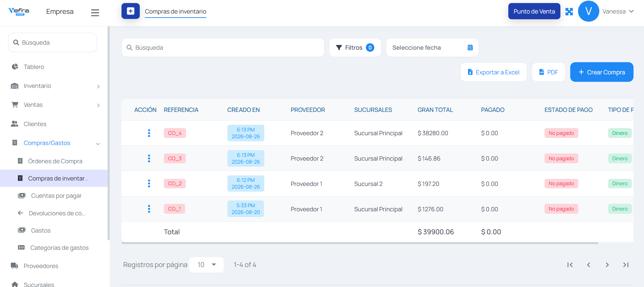
Task: Click No pagado badge in CO_4 row
Action: click(x=561, y=133)
